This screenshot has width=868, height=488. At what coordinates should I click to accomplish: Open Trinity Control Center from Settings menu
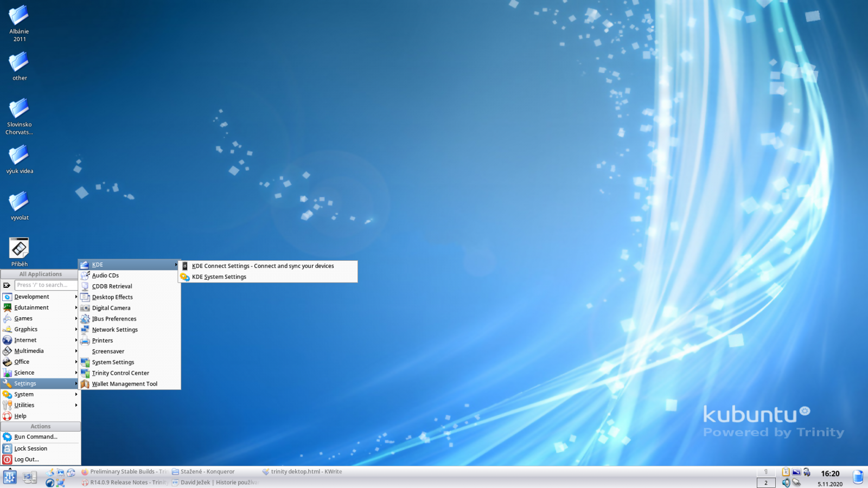pyautogui.click(x=120, y=373)
